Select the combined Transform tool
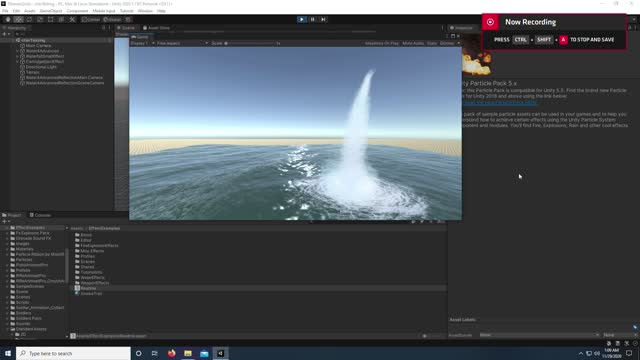This screenshot has width=640, height=360. point(61,19)
